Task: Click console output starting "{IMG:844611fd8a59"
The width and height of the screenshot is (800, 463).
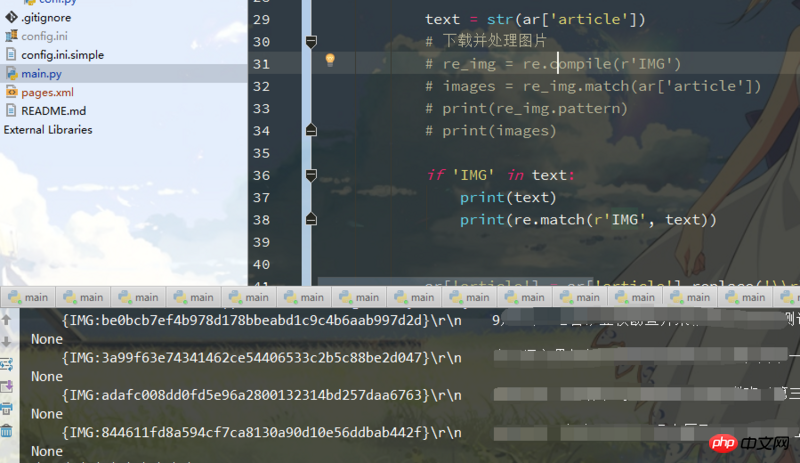Action: [262, 432]
